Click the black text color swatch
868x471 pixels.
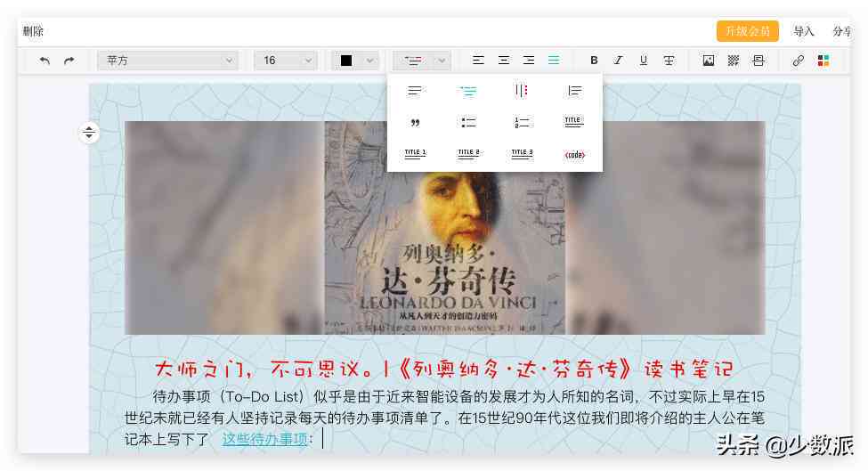(346, 61)
